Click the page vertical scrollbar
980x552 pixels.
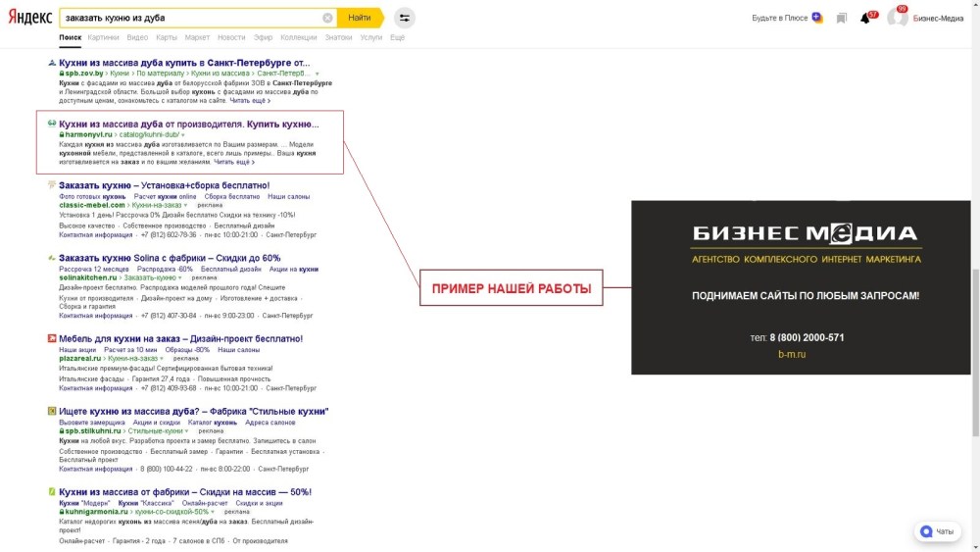click(976, 352)
